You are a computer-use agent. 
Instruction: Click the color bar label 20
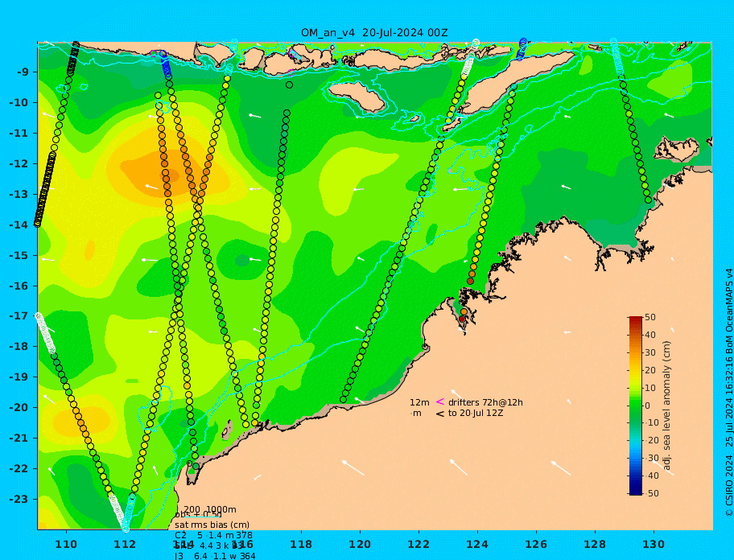point(650,370)
